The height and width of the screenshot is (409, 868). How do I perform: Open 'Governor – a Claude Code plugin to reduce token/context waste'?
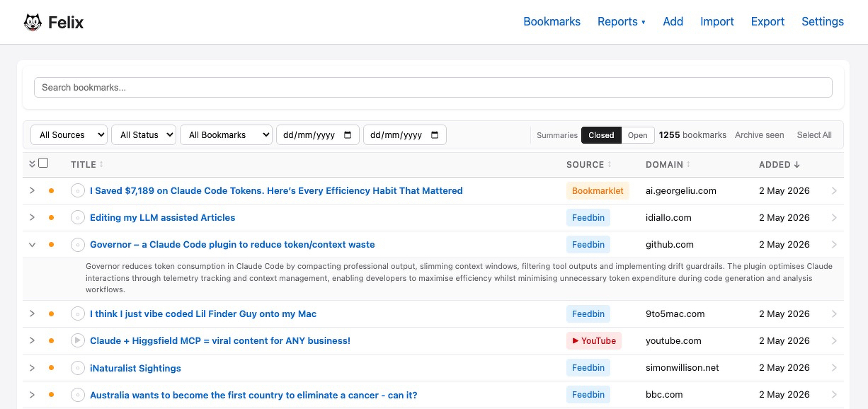pos(232,244)
